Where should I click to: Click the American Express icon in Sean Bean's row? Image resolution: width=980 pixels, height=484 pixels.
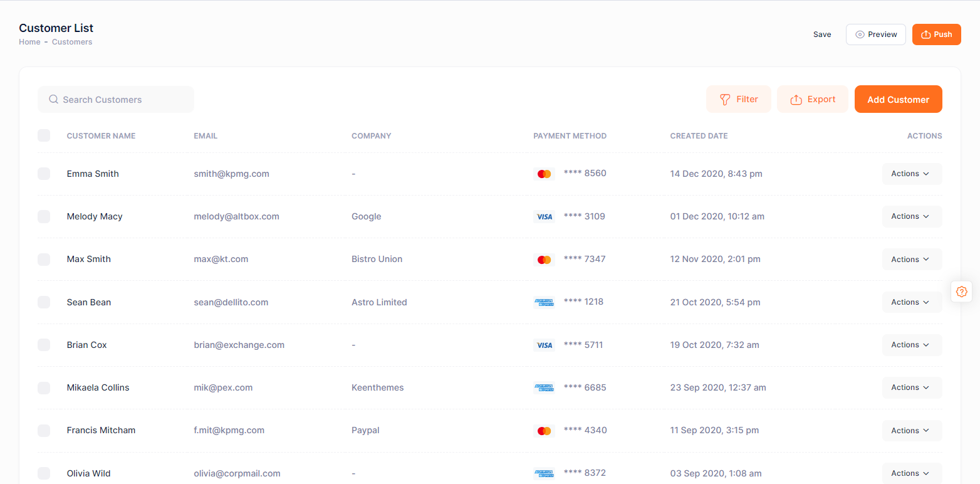click(544, 302)
